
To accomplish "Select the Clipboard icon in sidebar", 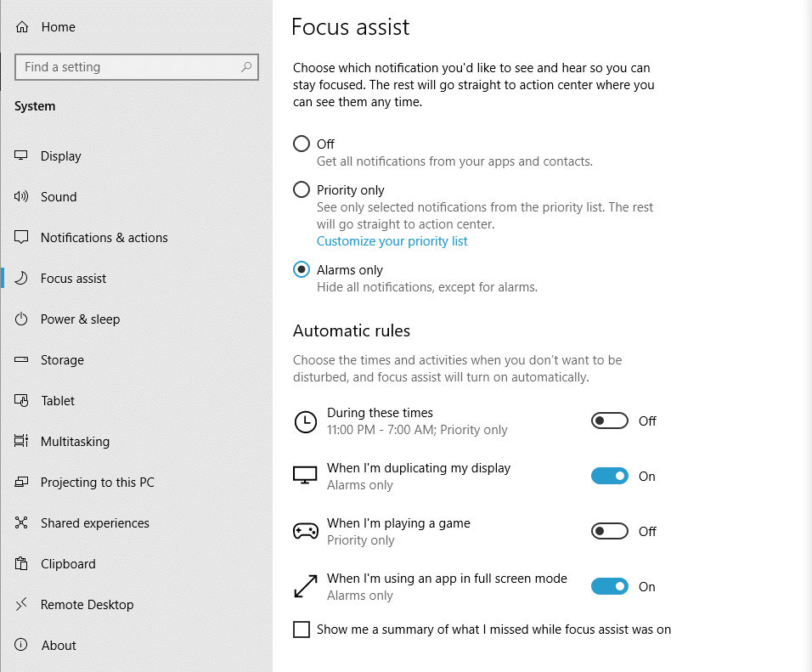I will (x=22, y=563).
